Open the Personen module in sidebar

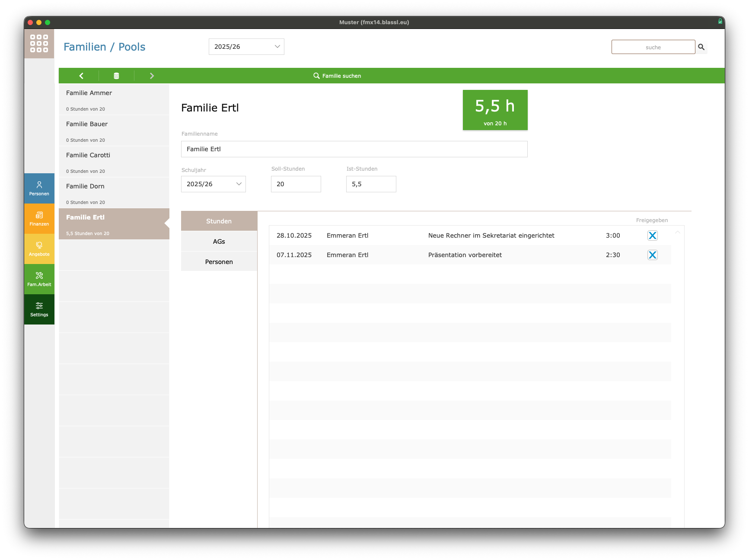[x=39, y=188]
